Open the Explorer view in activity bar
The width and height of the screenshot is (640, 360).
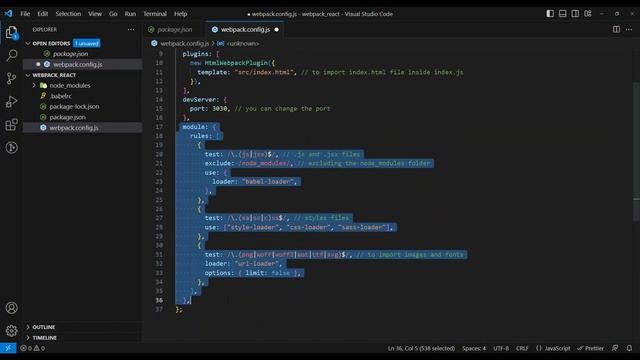[11, 32]
